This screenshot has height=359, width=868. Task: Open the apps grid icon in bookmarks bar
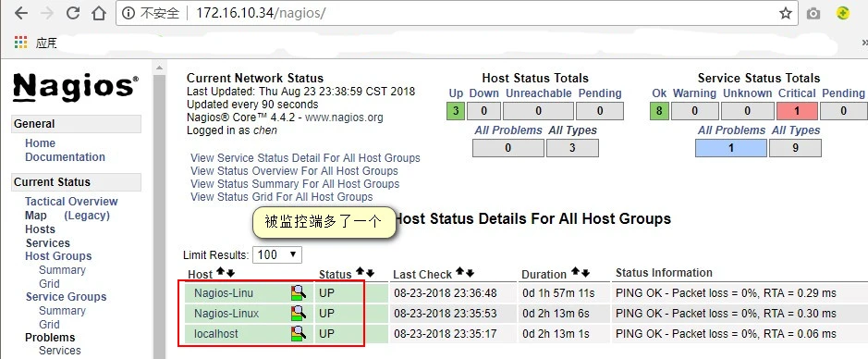pyautogui.click(x=21, y=42)
